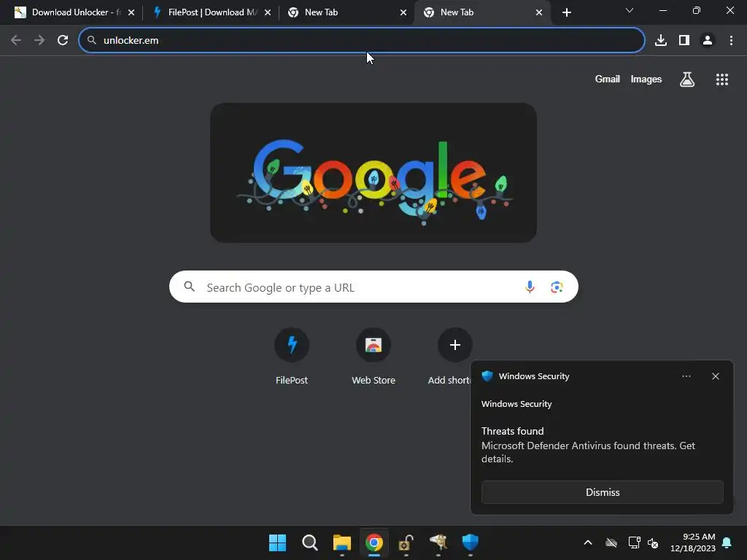Show hidden system tray icons

coord(588,542)
